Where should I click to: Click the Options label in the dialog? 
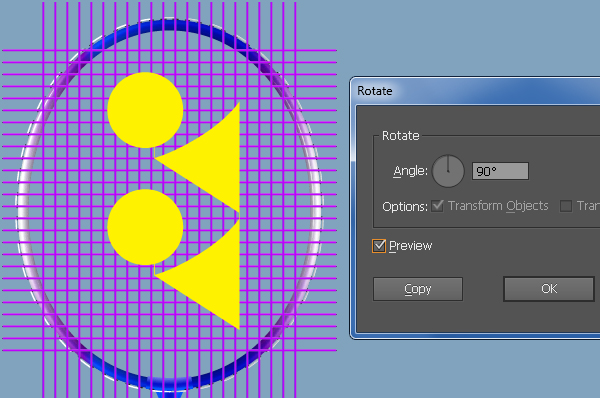[x=405, y=207]
